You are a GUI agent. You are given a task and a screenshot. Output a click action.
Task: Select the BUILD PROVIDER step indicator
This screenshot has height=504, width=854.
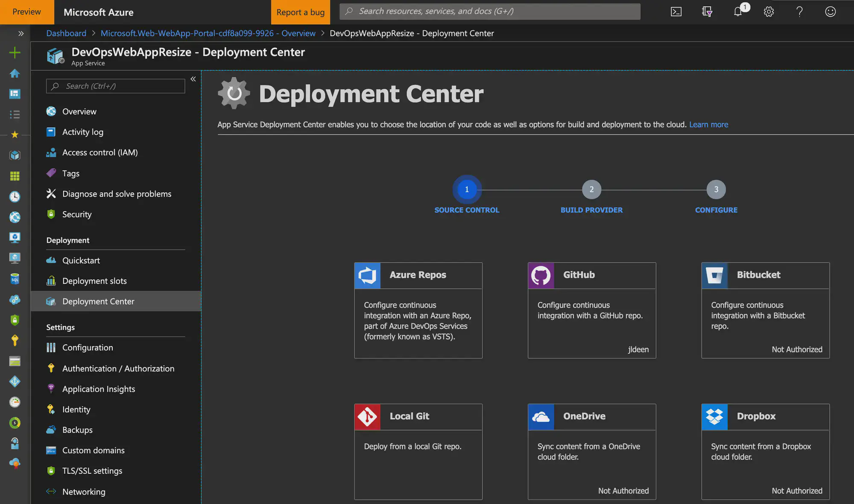pyautogui.click(x=591, y=189)
